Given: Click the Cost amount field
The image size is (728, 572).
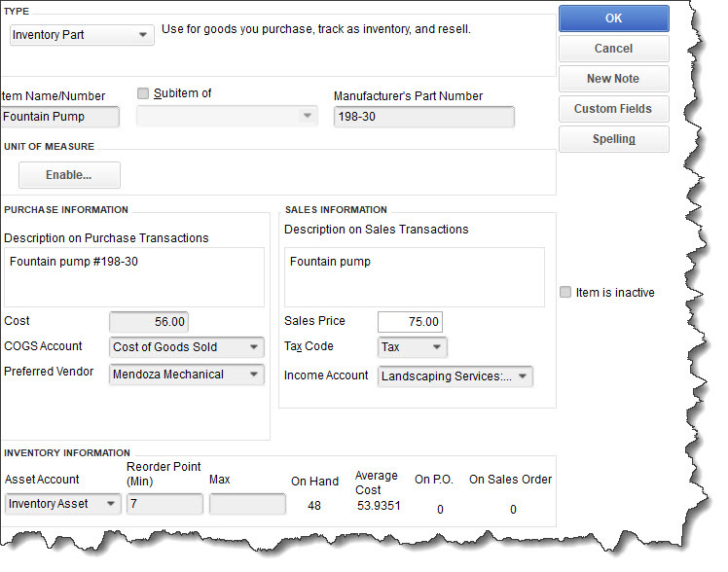Looking at the screenshot, I should pos(149,321).
